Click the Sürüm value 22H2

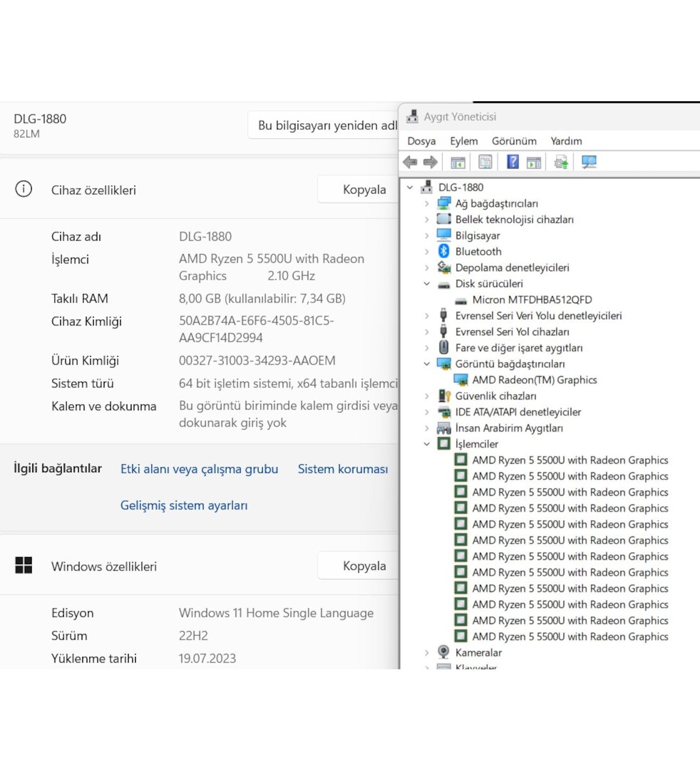click(193, 636)
